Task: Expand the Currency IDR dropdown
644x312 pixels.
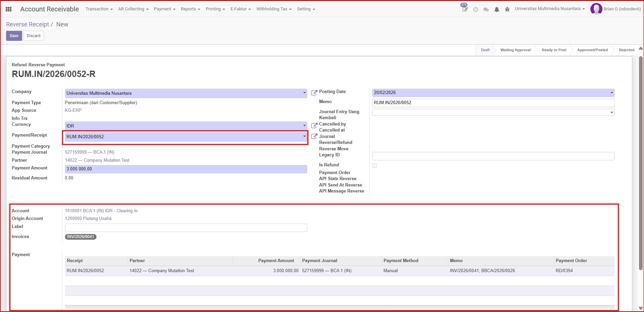Action: 304,126
